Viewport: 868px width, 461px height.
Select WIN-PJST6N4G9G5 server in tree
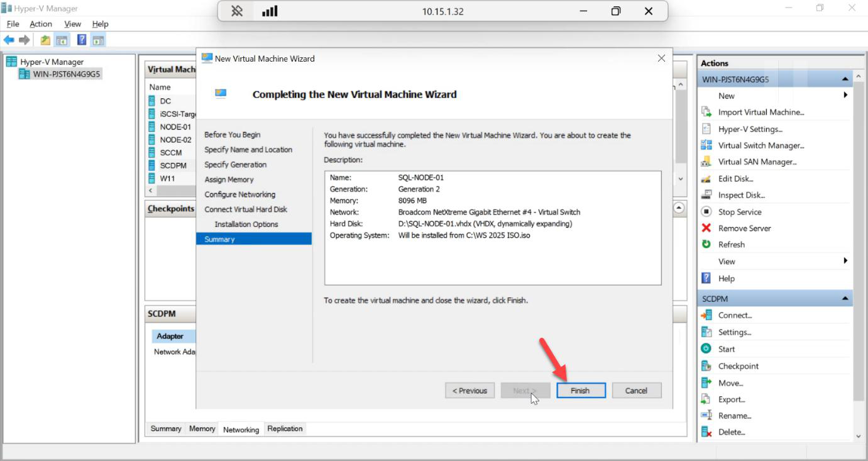[67, 74]
